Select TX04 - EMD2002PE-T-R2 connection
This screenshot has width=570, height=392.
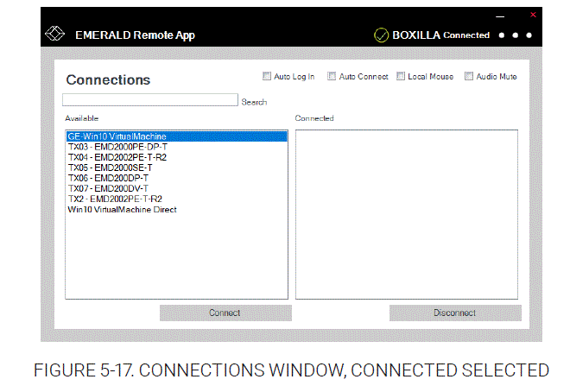pos(177,157)
